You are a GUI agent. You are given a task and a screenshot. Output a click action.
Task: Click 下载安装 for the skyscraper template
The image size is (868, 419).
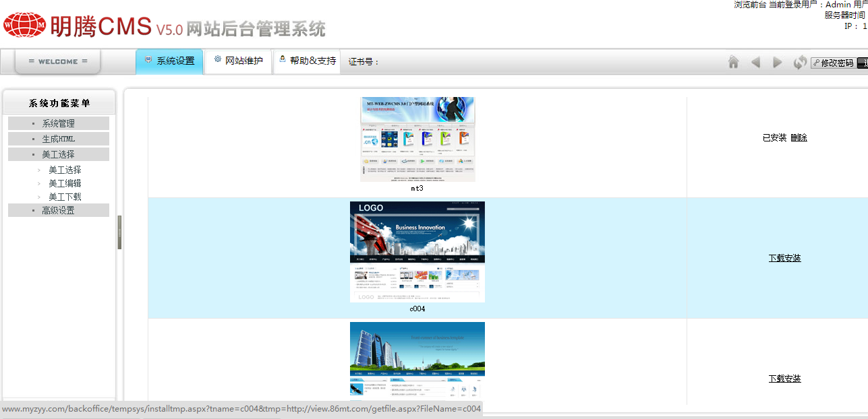tap(785, 379)
